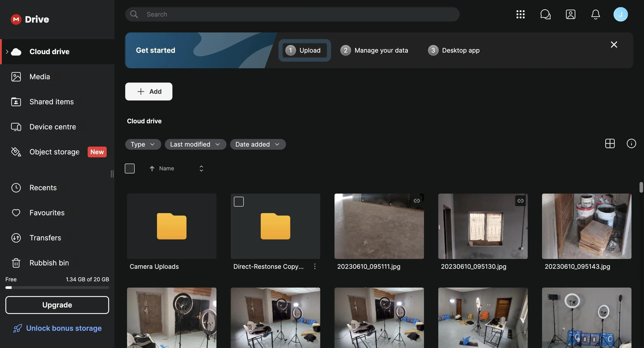Screen dimensions: 644x348
Task: Go to Rubbish bin section
Action: click(49, 263)
